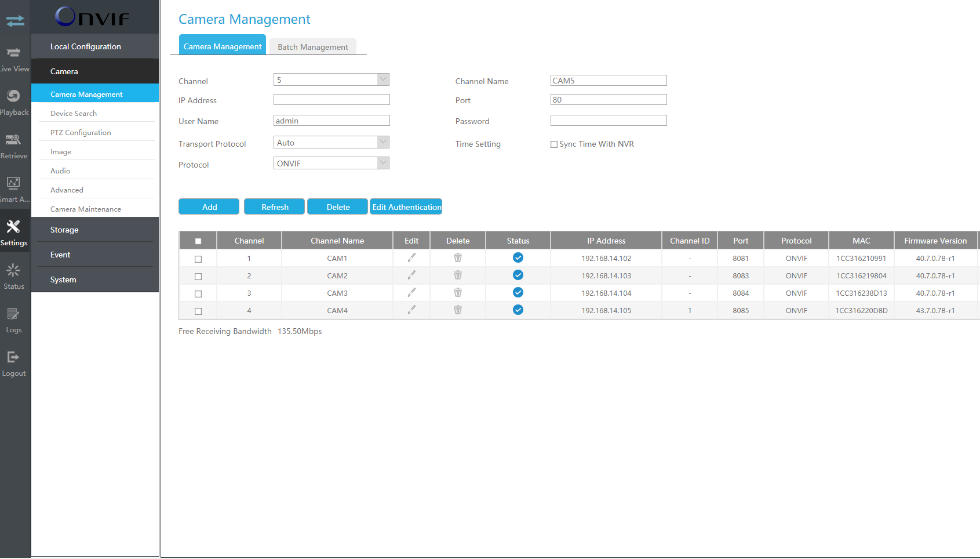The width and height of the screenshot is (980, 559).
Task: Enable Sync Time With NVR checkbox
Action: [x=554, y=144]
